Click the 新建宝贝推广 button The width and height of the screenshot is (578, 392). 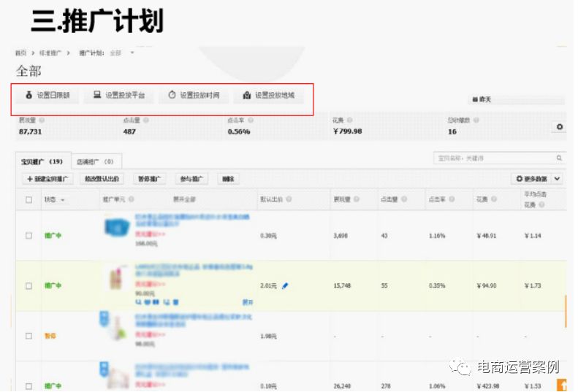point(47,179)
